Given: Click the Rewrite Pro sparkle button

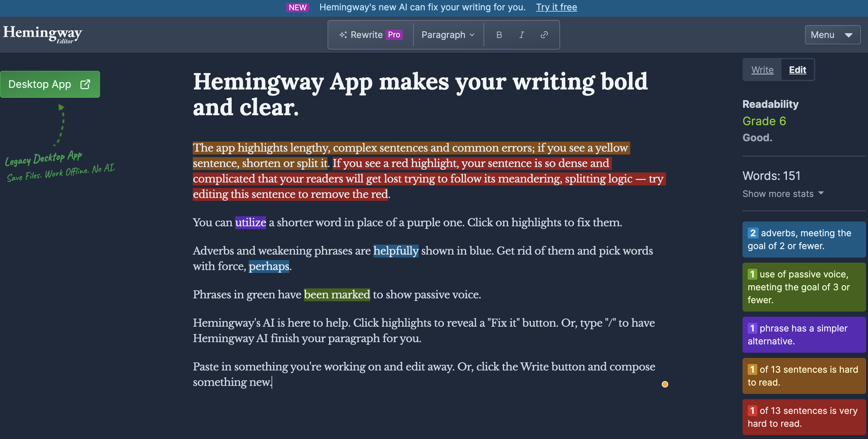Looking at the screenshot, I should (371, 35).
